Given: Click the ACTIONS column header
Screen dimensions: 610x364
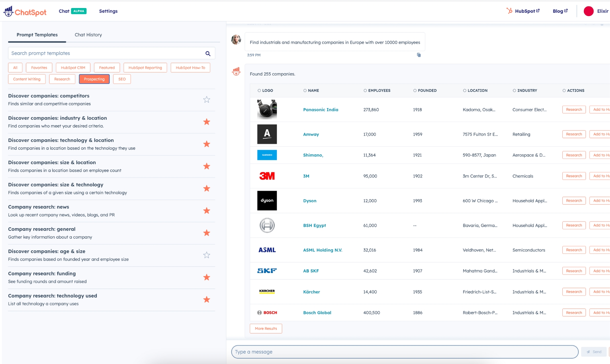Looking at the screenshot, I should pos(573,91).
